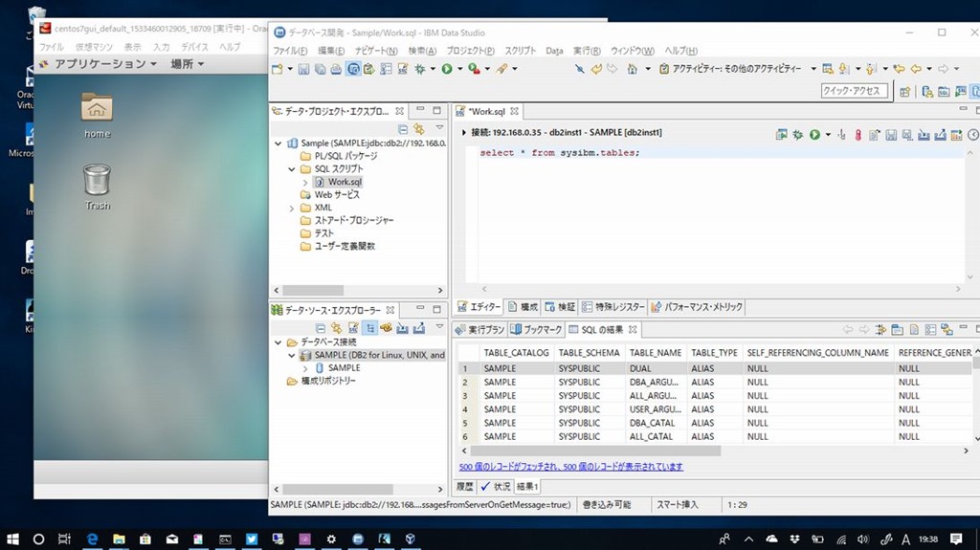Collapse the データベース接続 tree node
This screenshot has width=980, height=550.
tap(279, 342)
